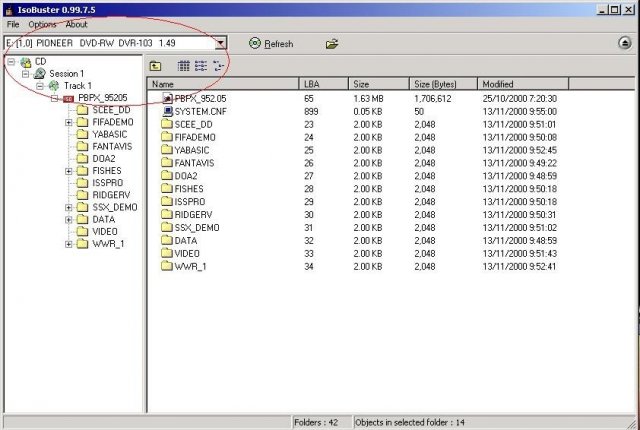Sort by Modified column header

(x=523, y=84)
